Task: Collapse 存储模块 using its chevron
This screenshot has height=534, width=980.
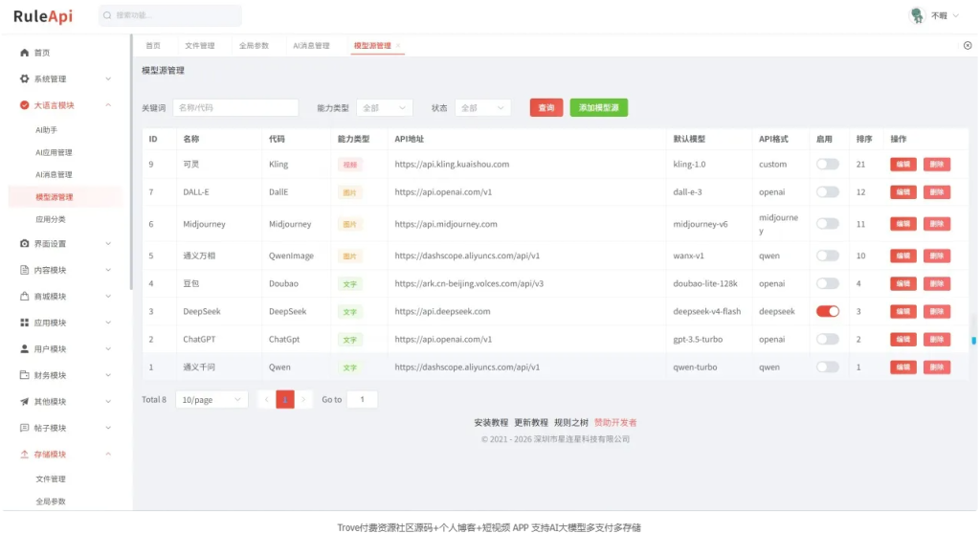Action: 108,454
